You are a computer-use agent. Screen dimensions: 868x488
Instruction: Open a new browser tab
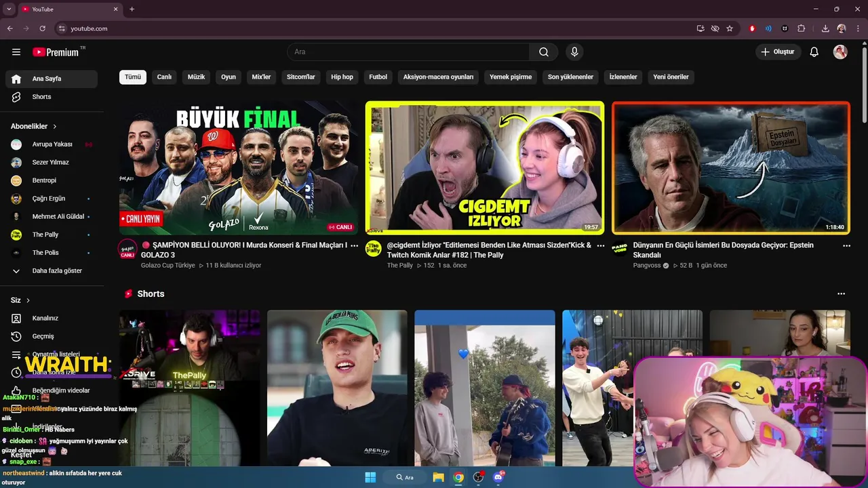132,9
